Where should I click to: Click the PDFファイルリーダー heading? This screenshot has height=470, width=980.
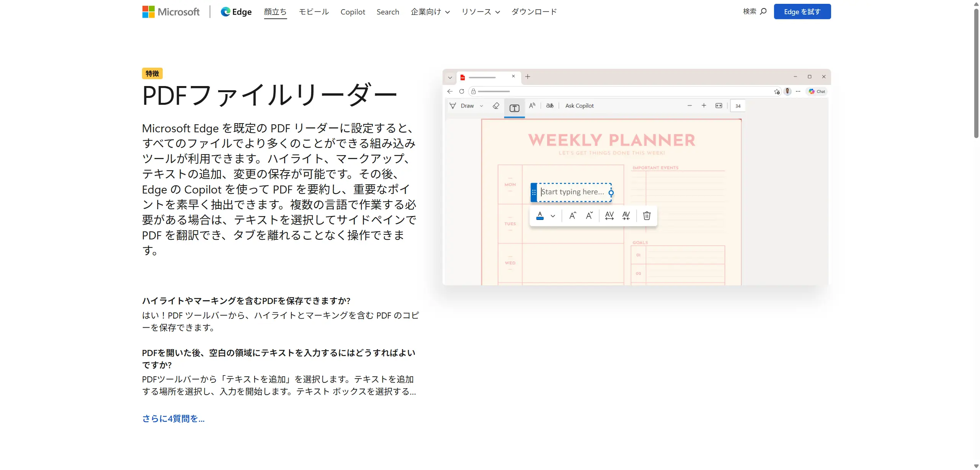269,96
